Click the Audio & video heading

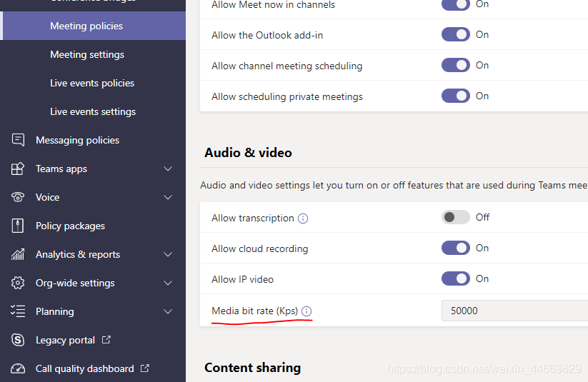[248, 153]
